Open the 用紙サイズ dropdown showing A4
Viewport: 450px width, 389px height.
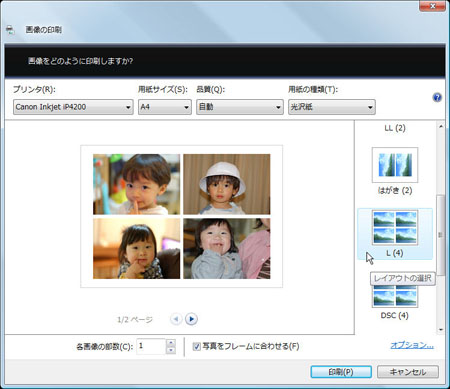(x=165, y=107)
